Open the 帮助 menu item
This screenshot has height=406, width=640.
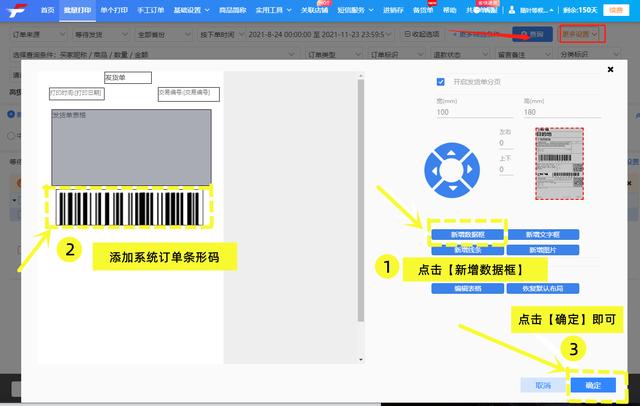pyautogui.click(x=449, y=10)
